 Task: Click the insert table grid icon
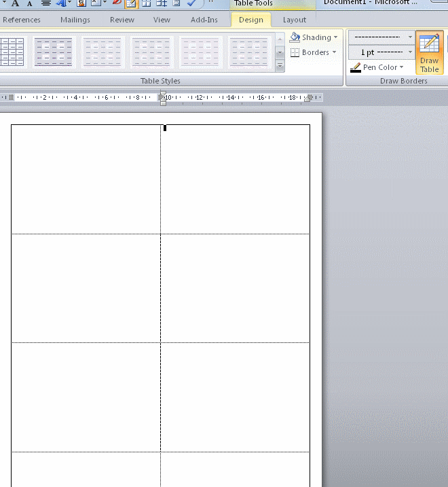tap(146, 3)
